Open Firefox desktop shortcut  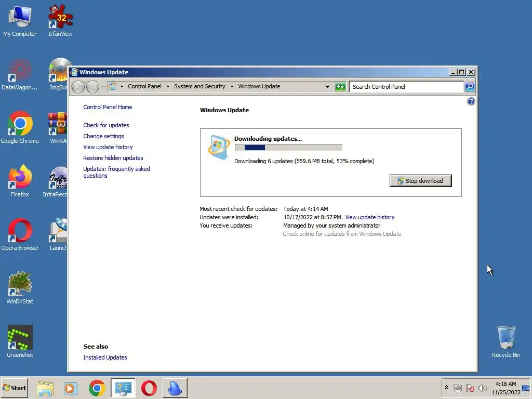point(20,181)
